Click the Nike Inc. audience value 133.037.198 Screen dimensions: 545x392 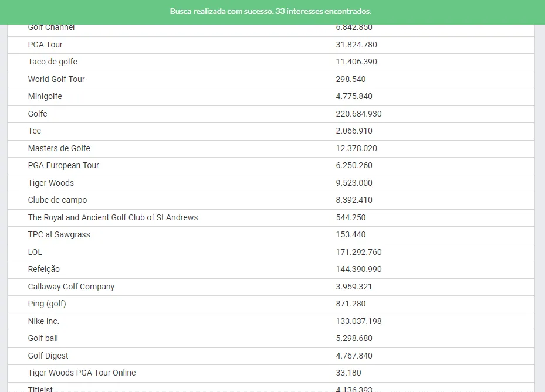tap(358, 321)
